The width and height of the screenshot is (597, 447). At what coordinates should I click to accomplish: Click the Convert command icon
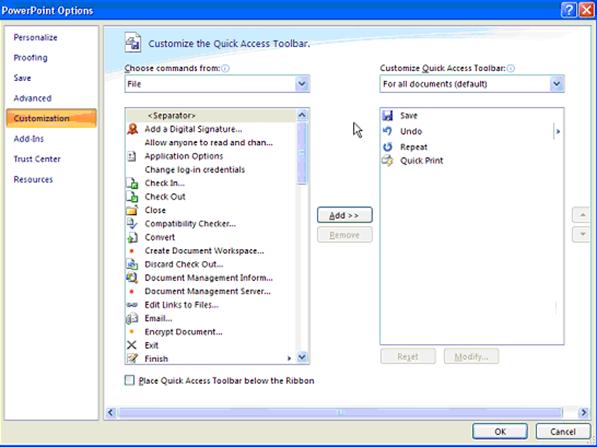tap(132, 237)
